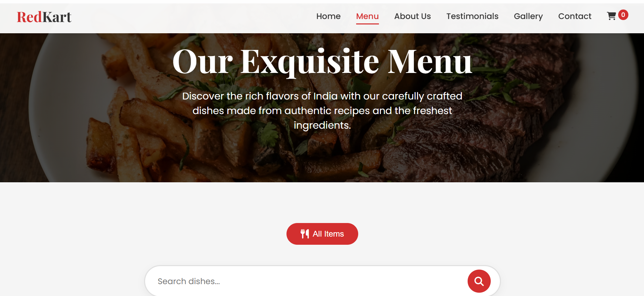
Task: Select the All Items category filter
Action: coord(322,234)
